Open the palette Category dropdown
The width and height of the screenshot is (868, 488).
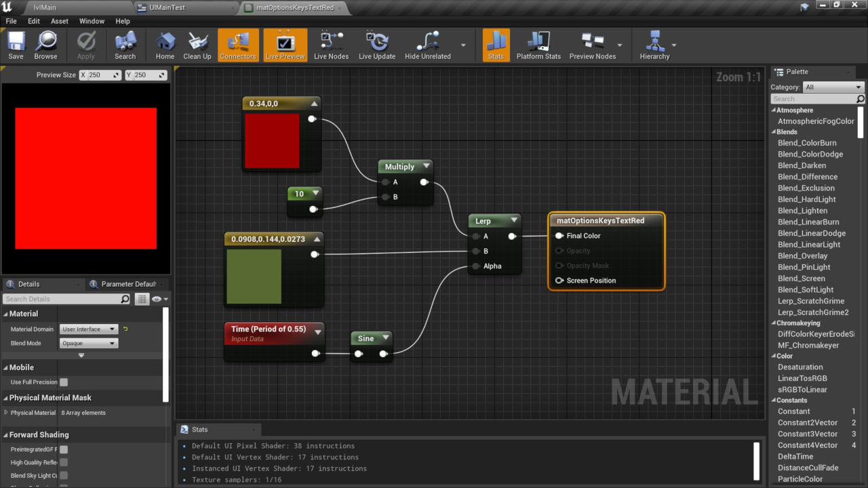point(833,87)
